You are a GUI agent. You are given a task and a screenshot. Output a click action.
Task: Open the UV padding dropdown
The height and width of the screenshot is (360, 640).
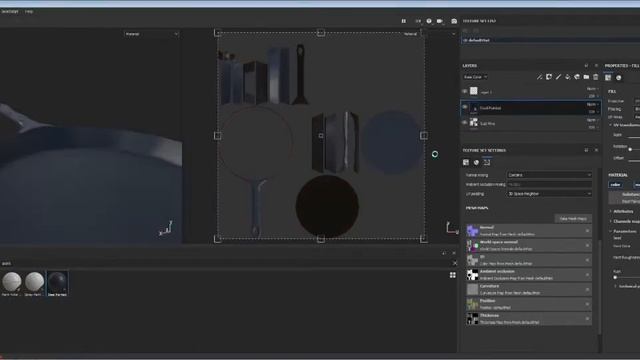pyautogui.click(x=549, y=193)
